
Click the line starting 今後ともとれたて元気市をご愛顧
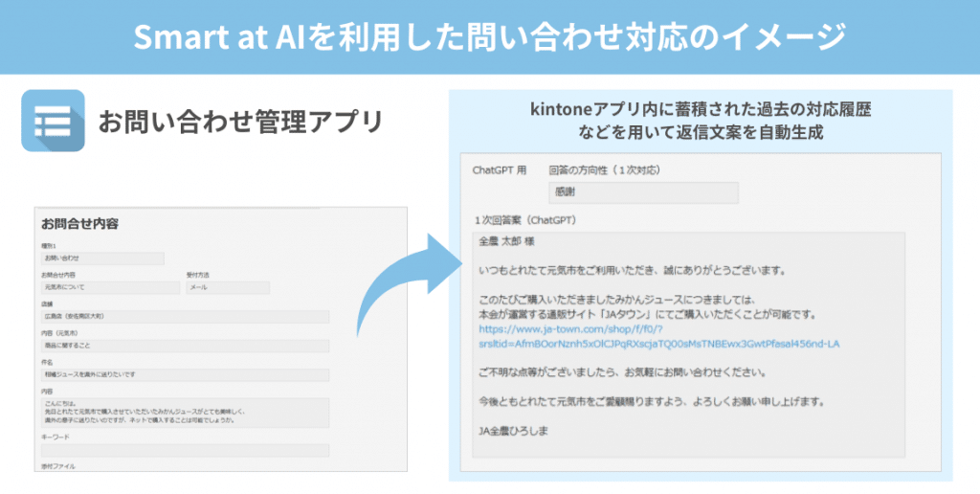click(651, 401)
